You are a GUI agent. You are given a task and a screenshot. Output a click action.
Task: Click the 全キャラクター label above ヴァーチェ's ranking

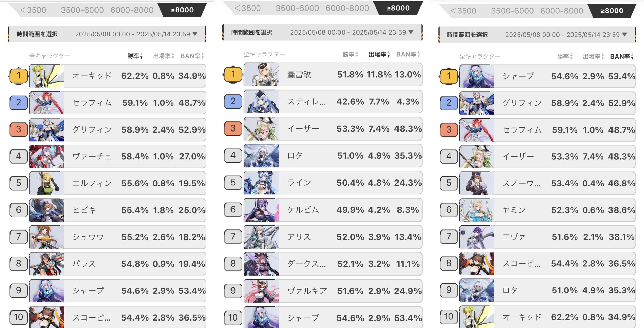pyautogui.click(x=50, y=56)
